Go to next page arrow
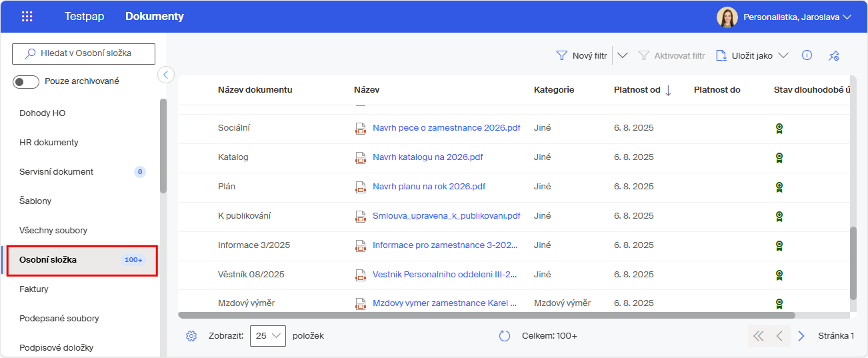868x358 pixels. [801, 336]
